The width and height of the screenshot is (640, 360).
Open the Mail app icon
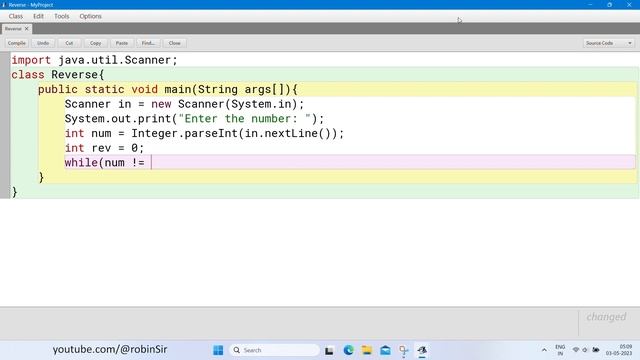click(385, 350)
